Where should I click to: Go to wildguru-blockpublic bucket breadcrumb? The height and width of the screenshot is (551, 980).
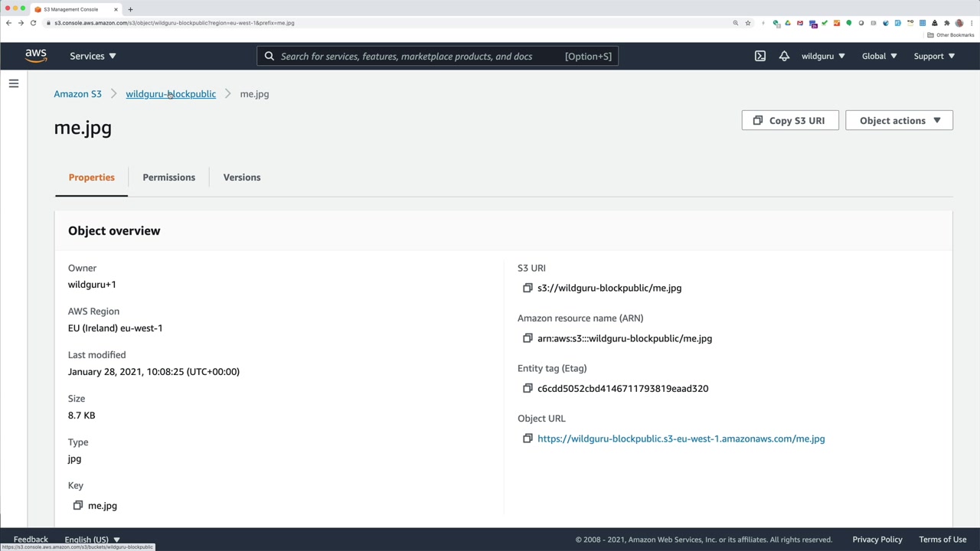(x=171, y=94)
